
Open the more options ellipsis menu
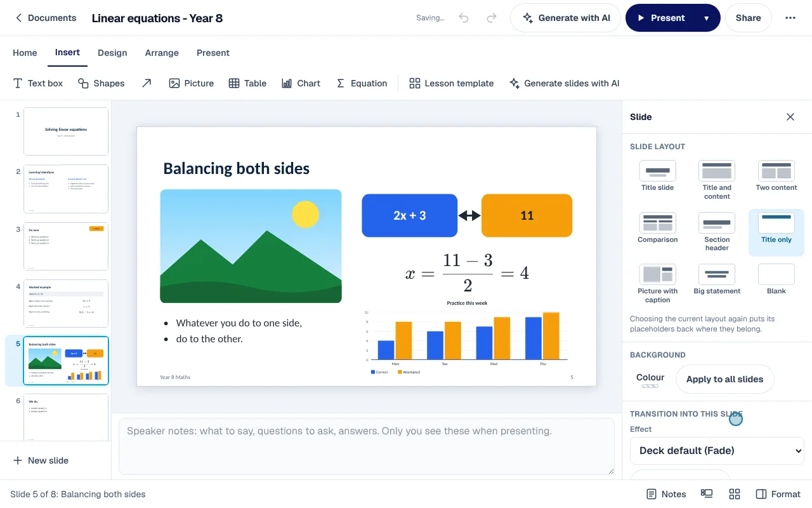(x=790, y=18)
